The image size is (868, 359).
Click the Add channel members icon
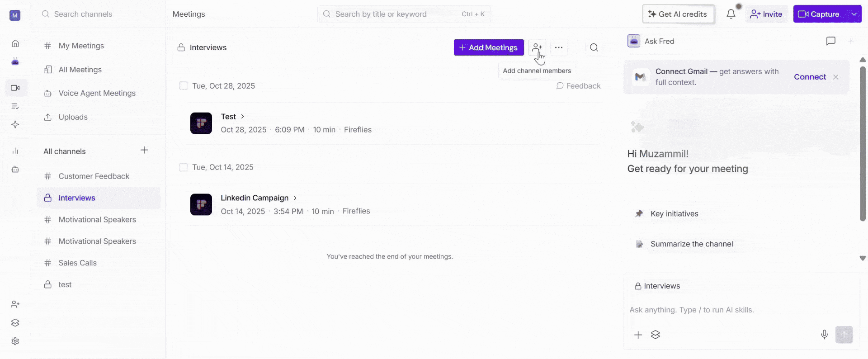tap(537, 47)
